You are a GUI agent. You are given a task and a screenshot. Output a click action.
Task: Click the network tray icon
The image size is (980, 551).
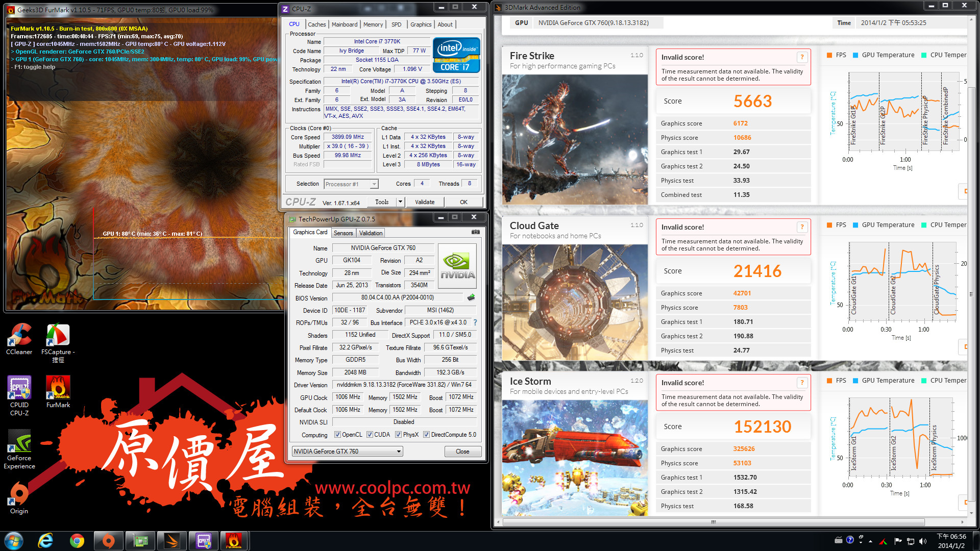click(x=910, y=541)
